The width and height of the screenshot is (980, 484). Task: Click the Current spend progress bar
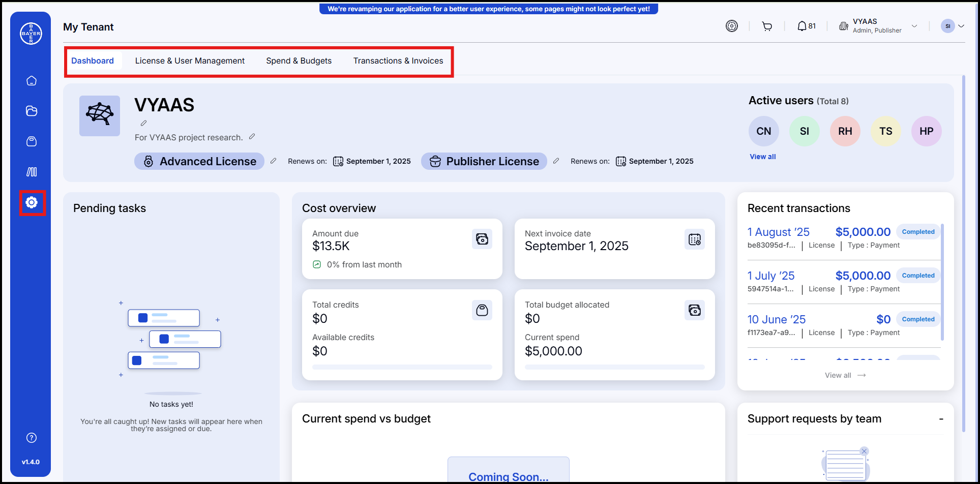[615, 367]
